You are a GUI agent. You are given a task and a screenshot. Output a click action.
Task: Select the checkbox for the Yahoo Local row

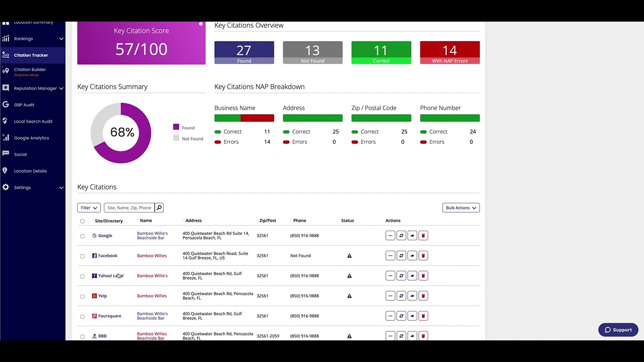83,276
